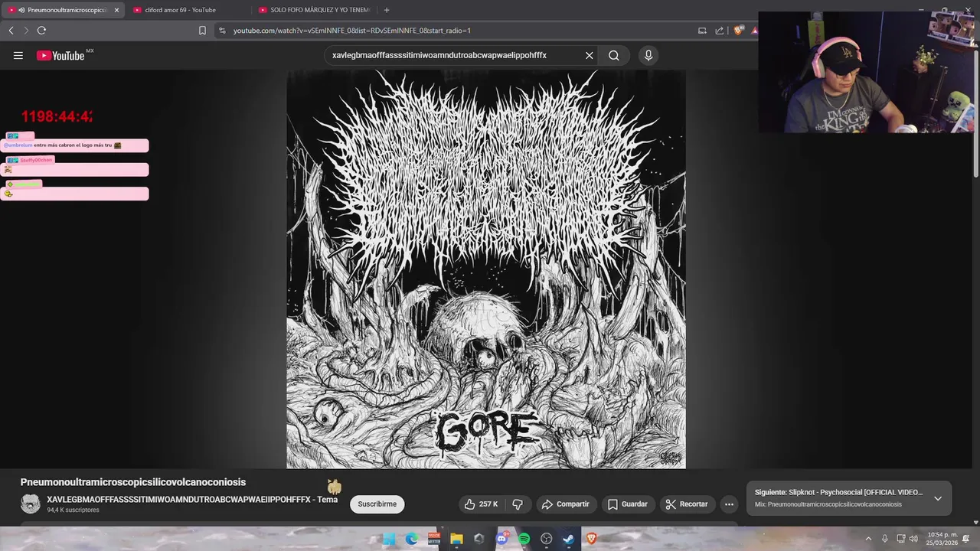Screen dimensions: 980x551
Task: Open more actions three-dot menu
Action: 729,504
